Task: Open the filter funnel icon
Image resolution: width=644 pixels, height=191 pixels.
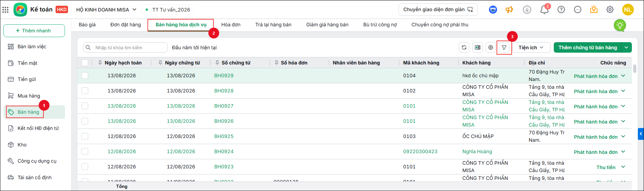Action: 504,48
